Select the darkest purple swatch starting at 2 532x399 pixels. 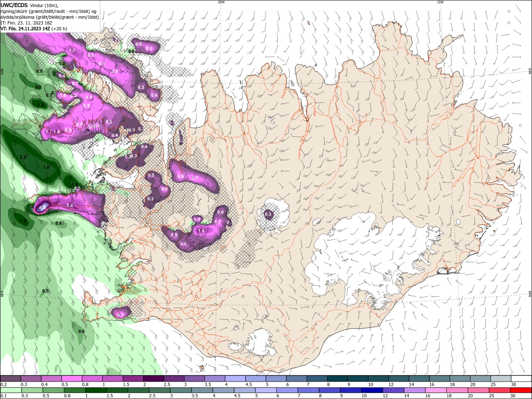pyautogui.click(x=153, y=379)
